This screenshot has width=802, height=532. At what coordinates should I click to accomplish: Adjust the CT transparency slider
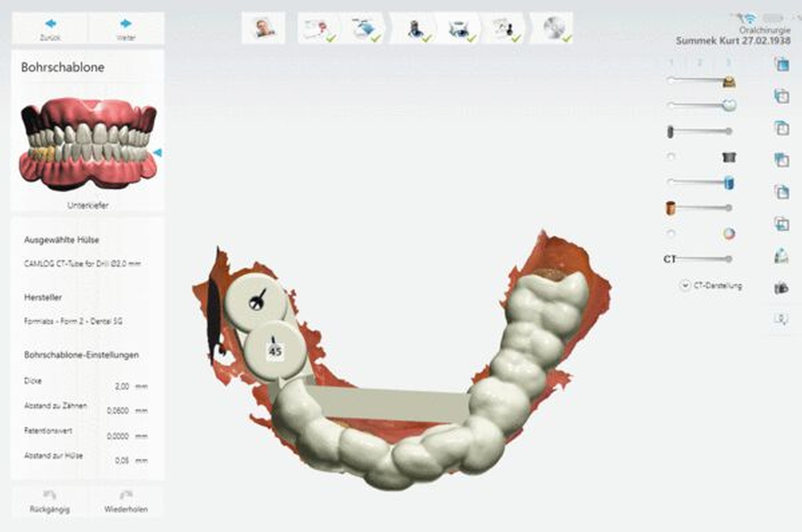point(729,259)
